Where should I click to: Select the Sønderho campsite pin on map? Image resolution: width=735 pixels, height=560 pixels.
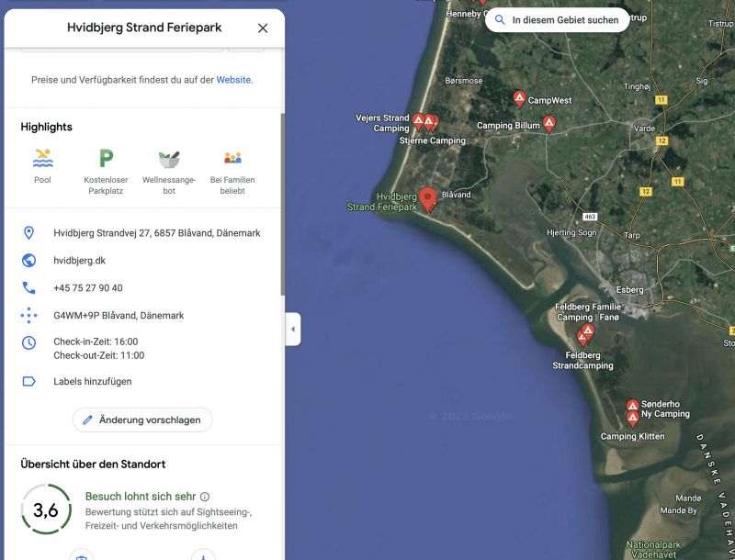633,405
